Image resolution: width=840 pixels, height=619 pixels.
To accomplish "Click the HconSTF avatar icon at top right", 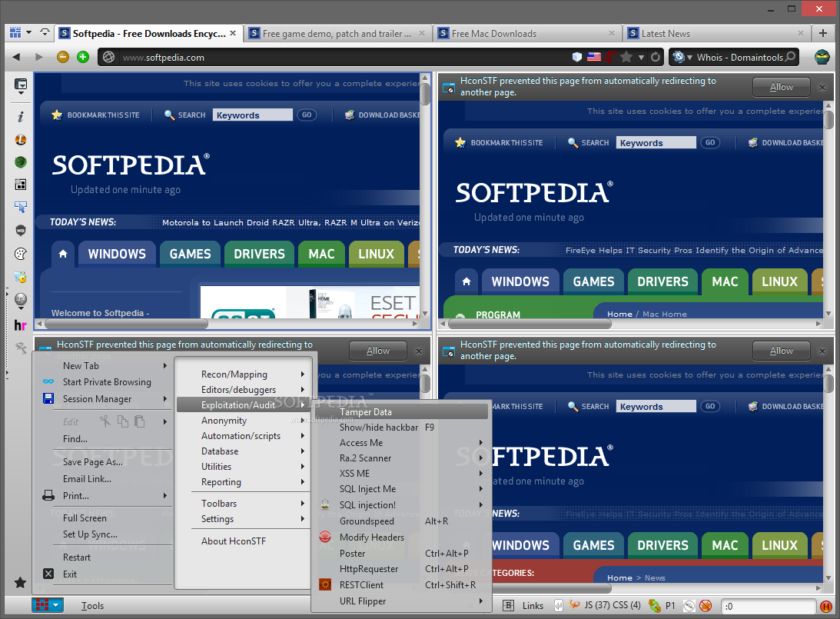I will click(x=822, y=57).
